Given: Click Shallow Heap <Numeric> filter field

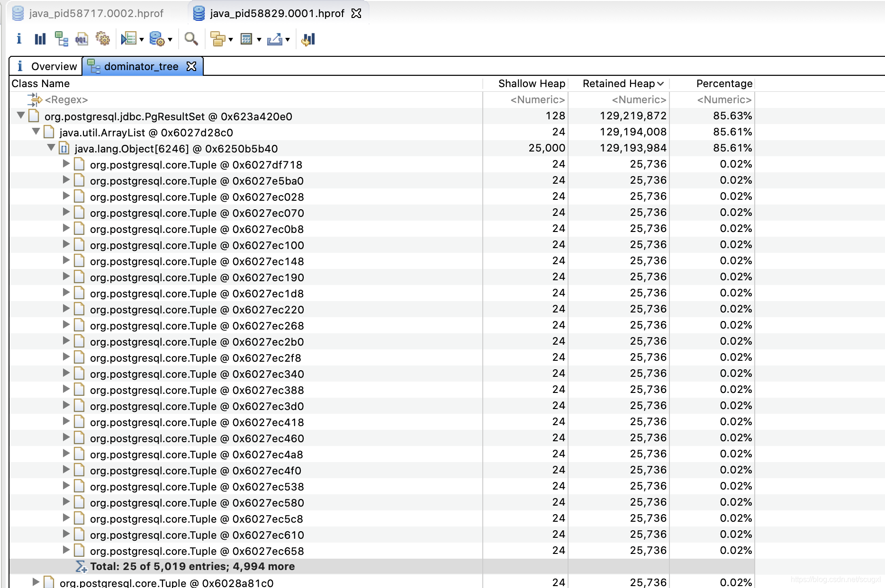Looking at the screenshot, I should click(525, 99).
